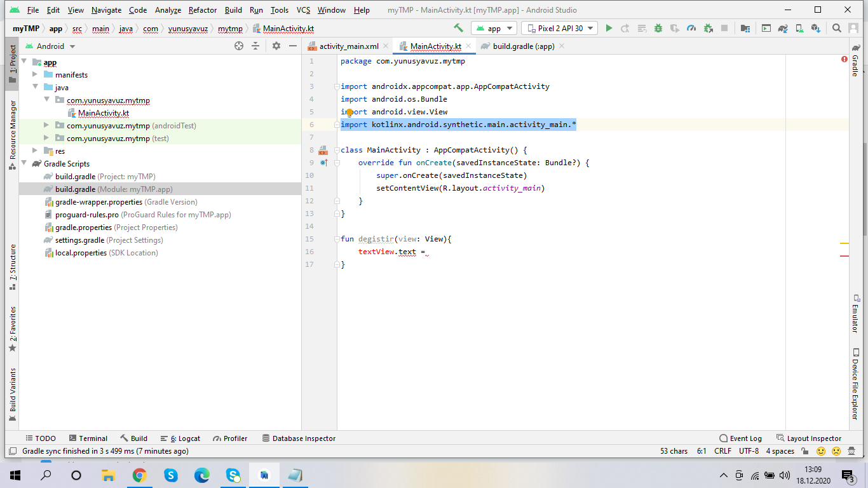
Task: Open Chrome from the Windows taskbar
Action: point(140,475)
